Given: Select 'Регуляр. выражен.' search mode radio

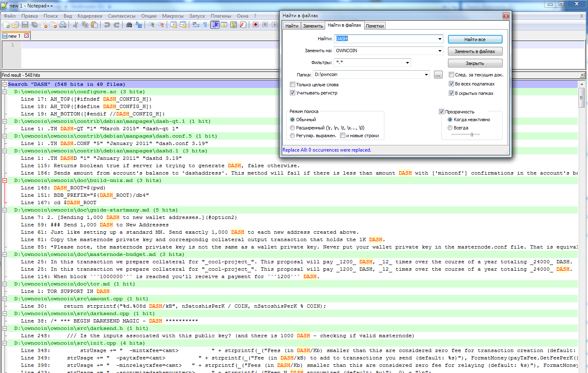Looking at the screenshot, I should click(x=292, y=136).
